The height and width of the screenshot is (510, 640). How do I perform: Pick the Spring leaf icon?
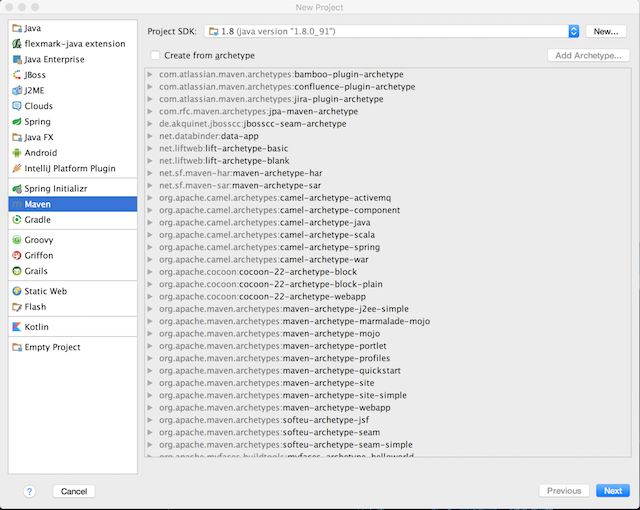pyautogui.click(x=17, y=122)
